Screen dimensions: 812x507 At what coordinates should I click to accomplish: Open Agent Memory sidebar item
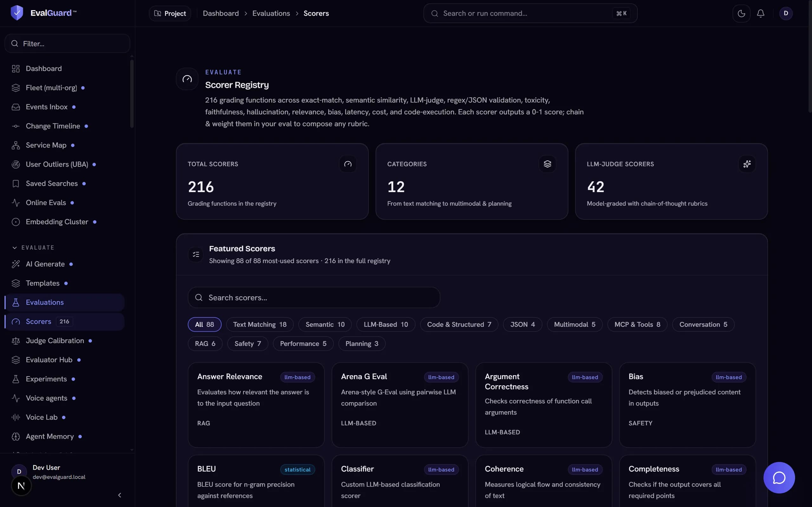(50, 436)
